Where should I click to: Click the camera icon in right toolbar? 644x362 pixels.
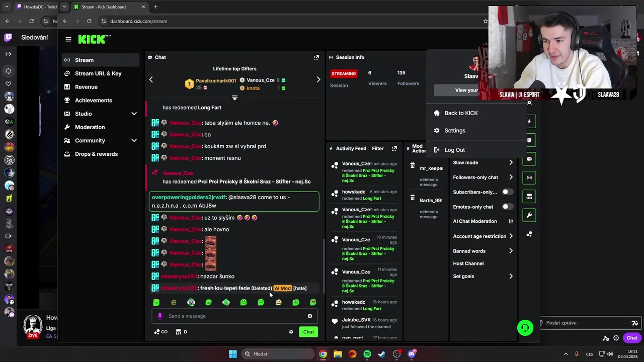529,197
